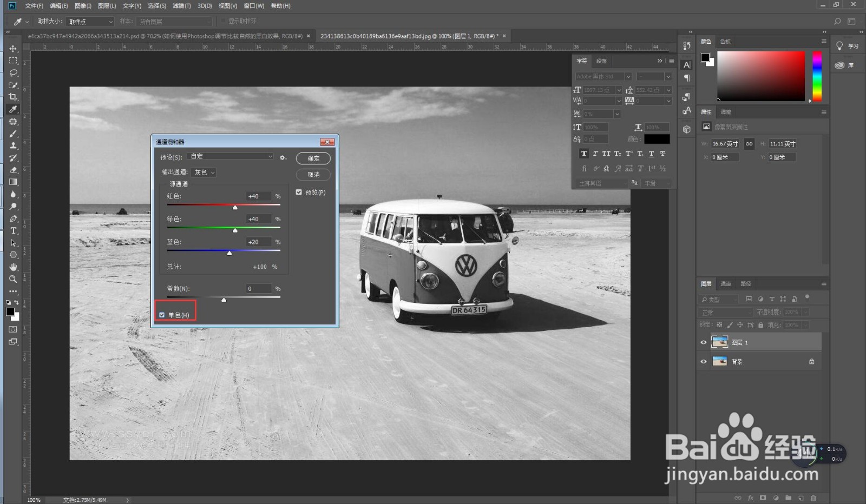Click the Quick Mask mode icon
Image resolution: width=866 pixels, height=504 pixels.
13,329
